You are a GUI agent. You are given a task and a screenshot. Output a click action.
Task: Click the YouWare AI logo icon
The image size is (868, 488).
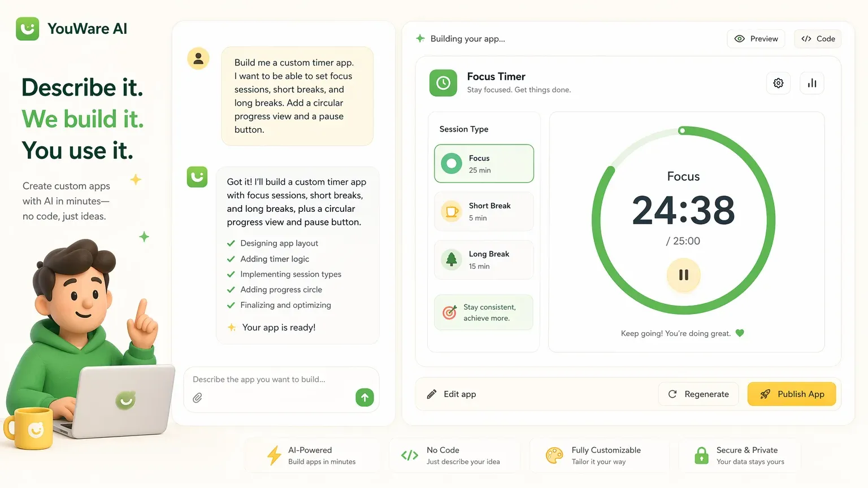(27, 29)
